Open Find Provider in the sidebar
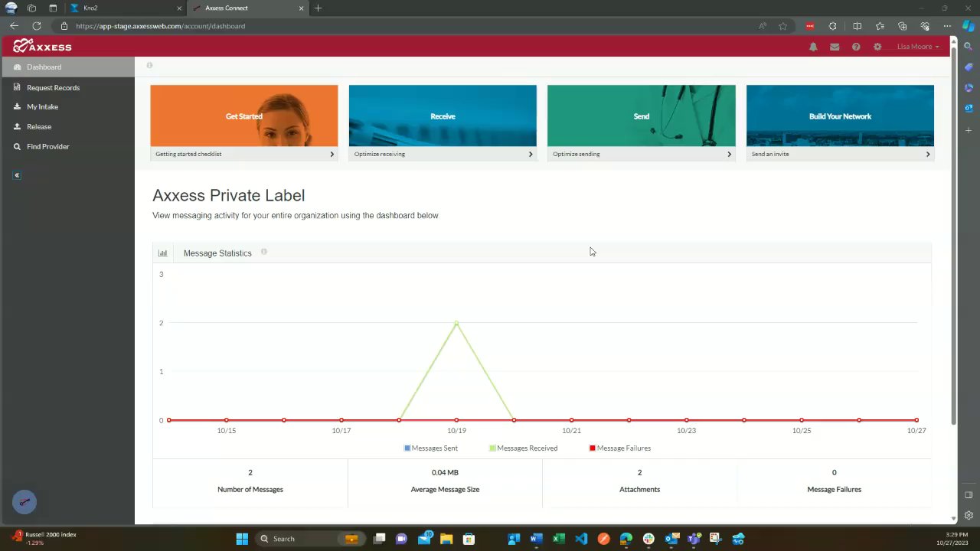Screen dimensions: 980x551 pyautogui.click(x=67, y=146)
